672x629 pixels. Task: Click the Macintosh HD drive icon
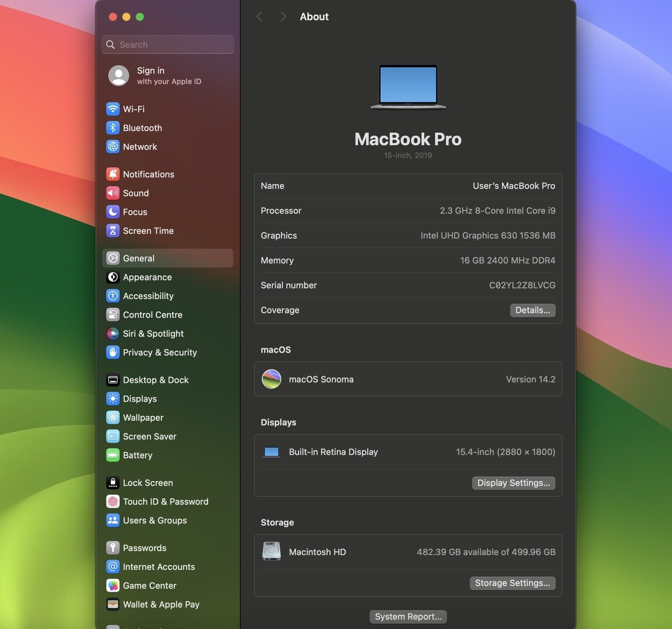tap(271, 552)
